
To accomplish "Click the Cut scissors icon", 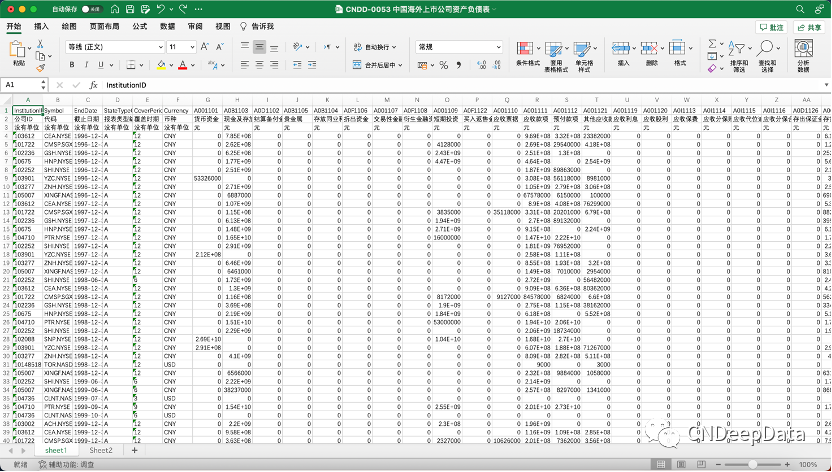I will [40, 44].
